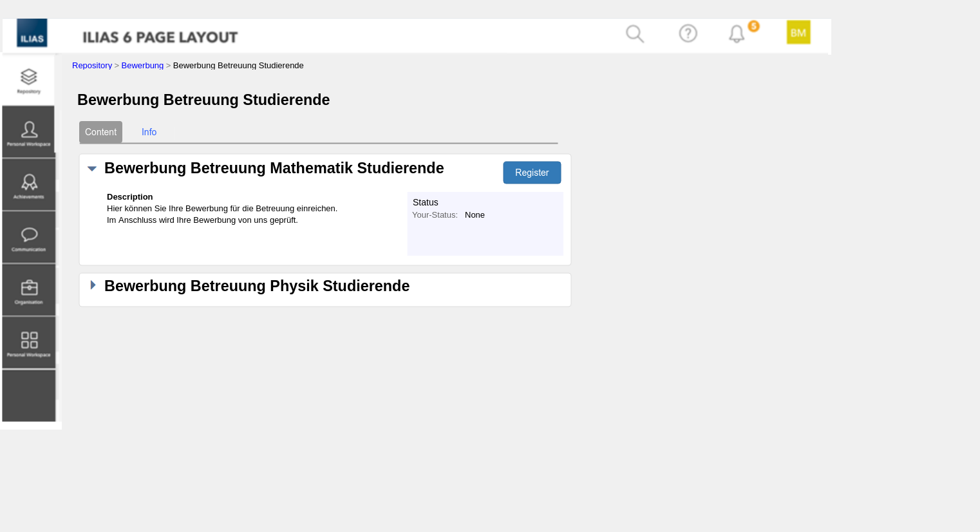Open the Achievements ribbon icon
This screenshot has height=532, width=980.
[x=29, y=185]
